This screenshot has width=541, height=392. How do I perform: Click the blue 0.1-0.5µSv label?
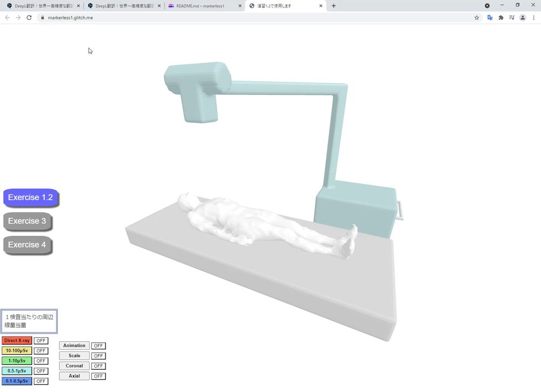[17, 381]
